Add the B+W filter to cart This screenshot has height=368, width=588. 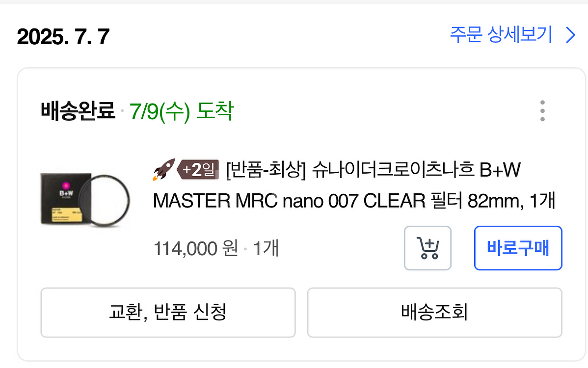(x=427, y=248)
